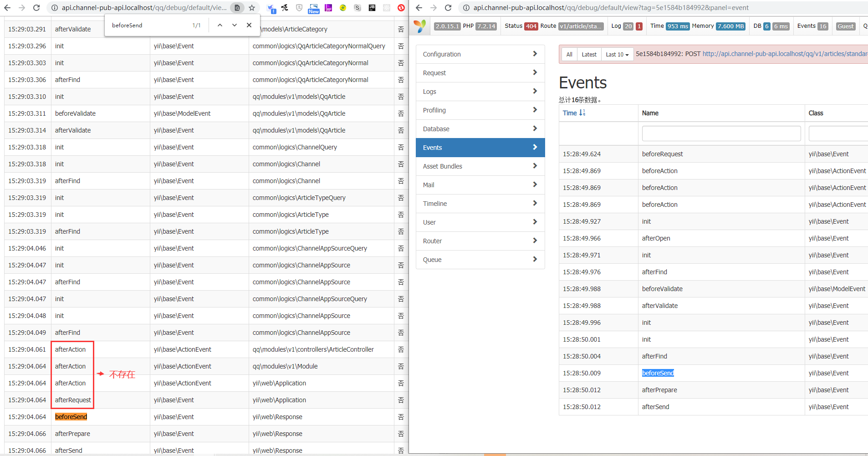Open the POST request URL link

pos(784,54)
